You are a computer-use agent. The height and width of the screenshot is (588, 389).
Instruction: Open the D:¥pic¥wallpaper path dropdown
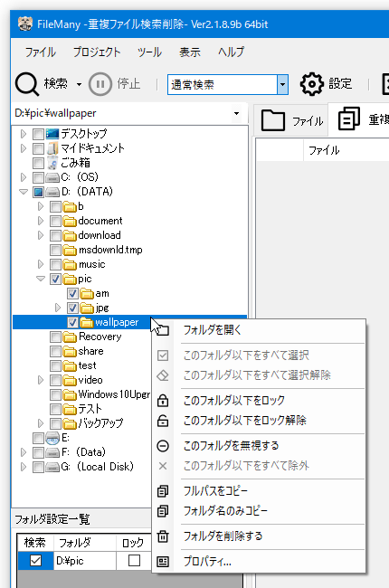tap(236, 113)
